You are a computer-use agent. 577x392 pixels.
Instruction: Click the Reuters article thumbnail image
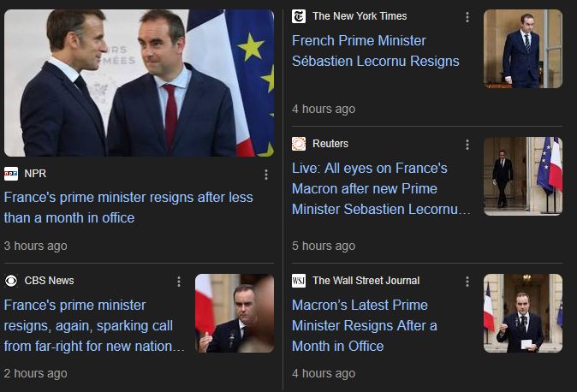coord(523,176)
